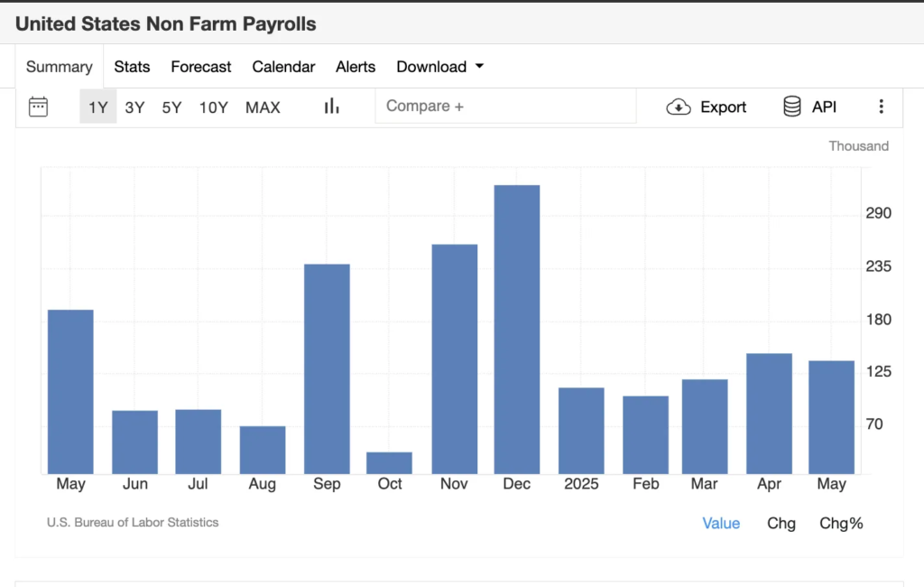This screenshot has height=587, width=924.
Task: Open the Download dropdown menu
Action: 439,67
